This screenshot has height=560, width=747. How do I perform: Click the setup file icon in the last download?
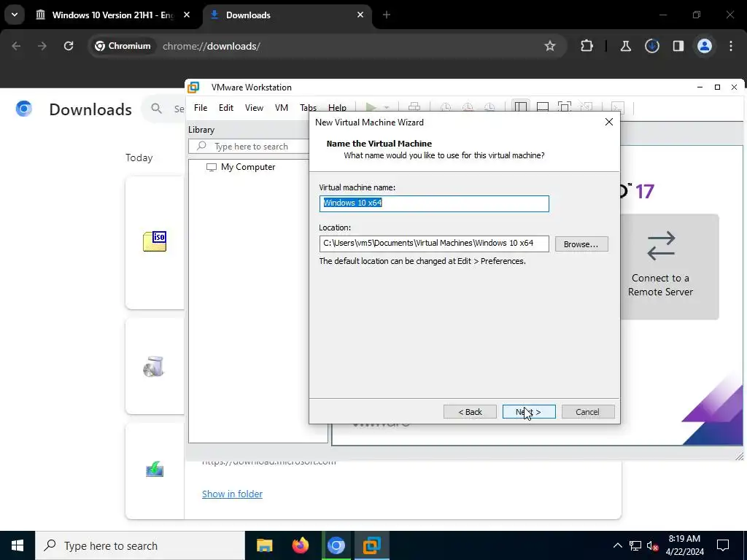155,470
